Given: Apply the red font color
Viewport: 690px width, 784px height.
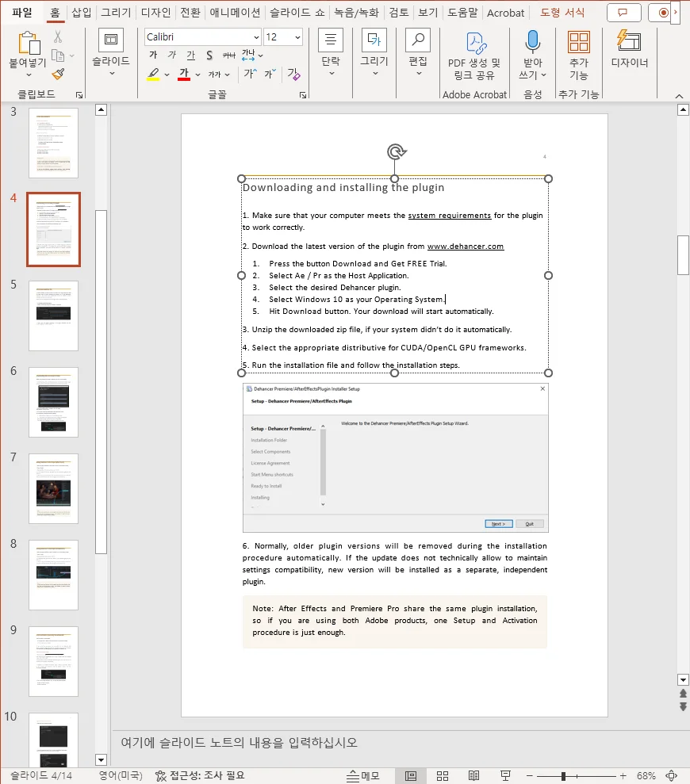Looking at the screenshot, I should coord(184,74).
